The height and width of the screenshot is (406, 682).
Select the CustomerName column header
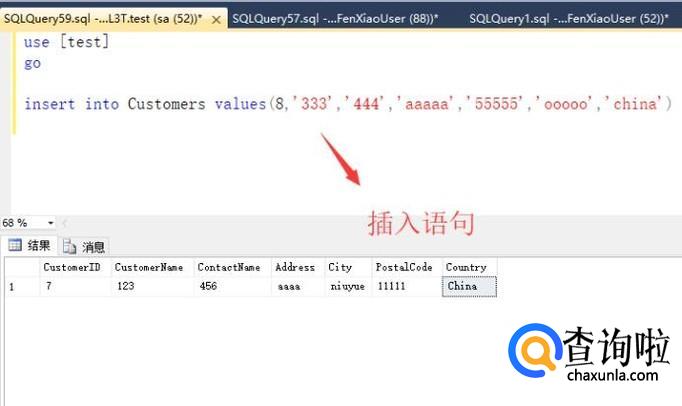(x=152, y=267)
